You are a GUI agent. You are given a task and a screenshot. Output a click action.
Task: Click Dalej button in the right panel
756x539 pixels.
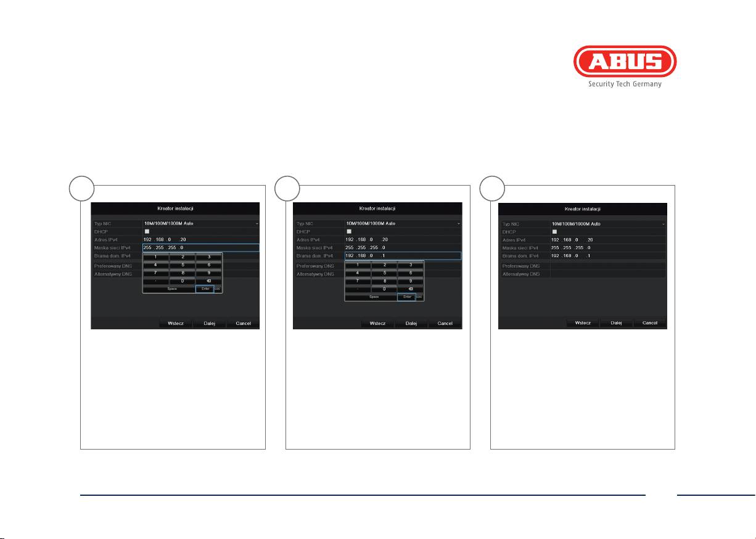point(616,323)
